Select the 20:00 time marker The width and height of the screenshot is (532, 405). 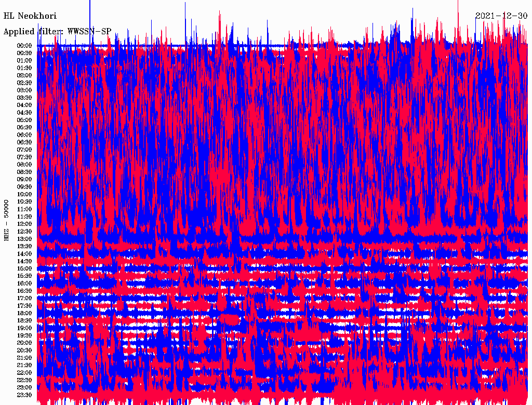pos(24,343)
